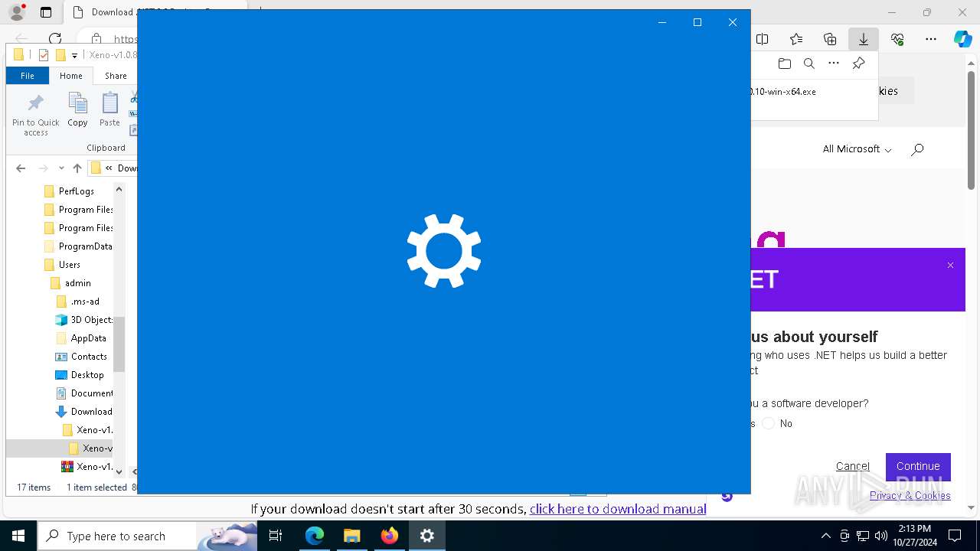Open volume control in system tray
The image size is (980, 551).
coord(880,536)
